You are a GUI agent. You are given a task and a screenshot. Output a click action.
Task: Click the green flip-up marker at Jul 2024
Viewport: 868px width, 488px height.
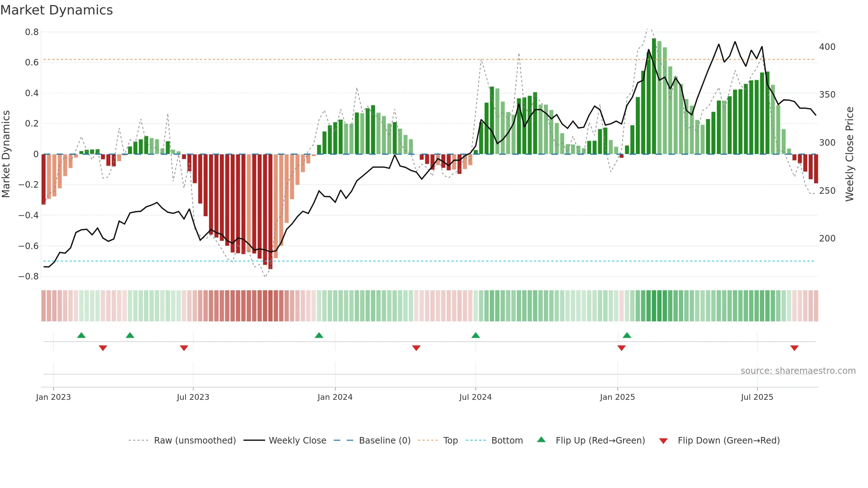(476, 335)
